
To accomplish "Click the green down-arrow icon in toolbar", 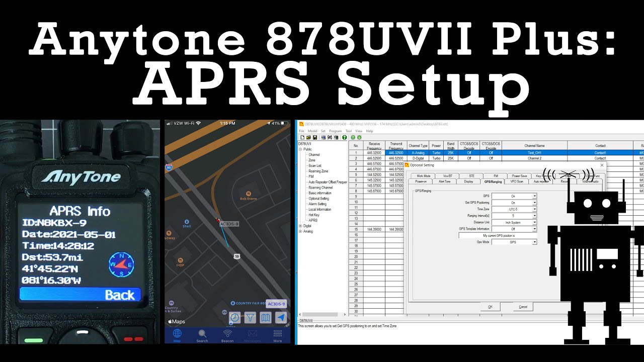I will (x=359, y=137).
